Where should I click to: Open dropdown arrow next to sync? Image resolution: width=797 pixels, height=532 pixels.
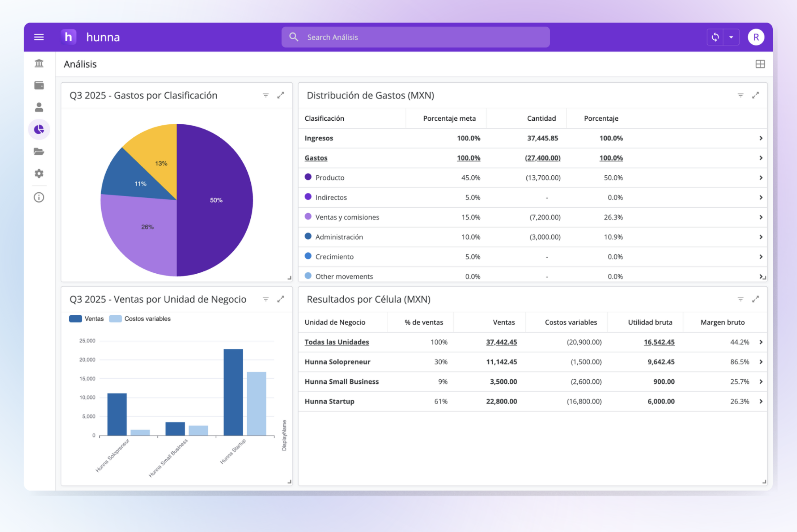coord(731,37)
